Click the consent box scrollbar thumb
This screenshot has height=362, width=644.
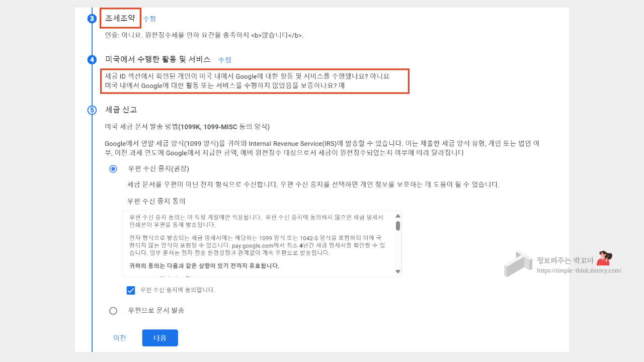(x=398, y=226)
